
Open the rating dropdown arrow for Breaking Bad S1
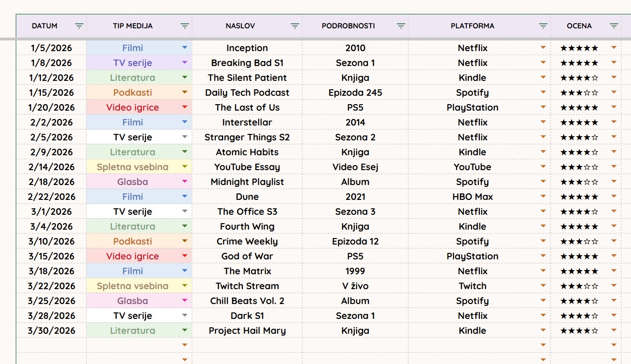pyautogui.click(x=614, y=62)
